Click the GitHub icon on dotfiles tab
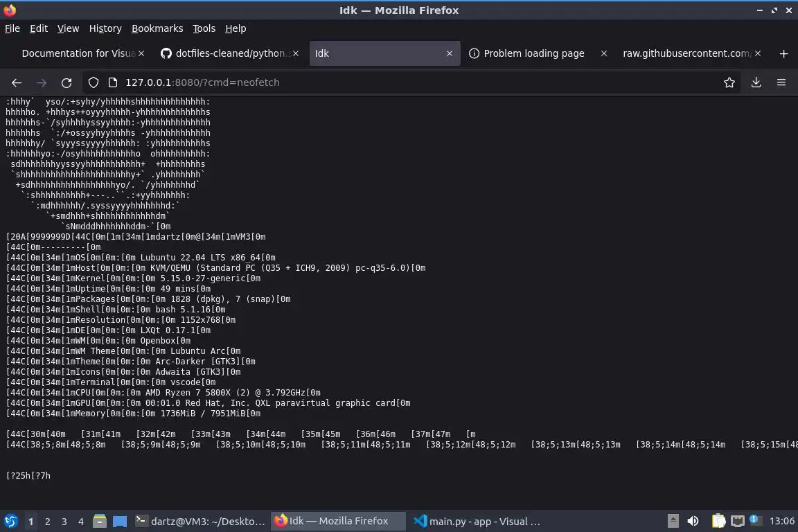This screenshot has height=532, width=798. 166,53
